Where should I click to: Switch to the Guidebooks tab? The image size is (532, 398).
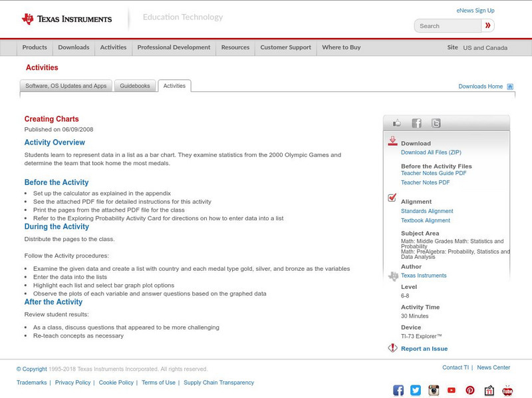(x=135, y=86)
